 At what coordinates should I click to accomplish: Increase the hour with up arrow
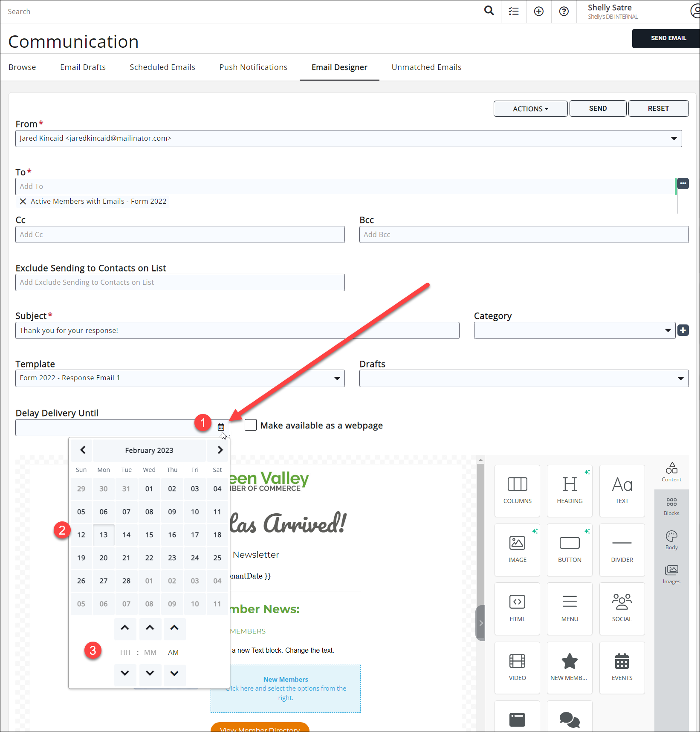pyautogui.click(x=125, y=628)
